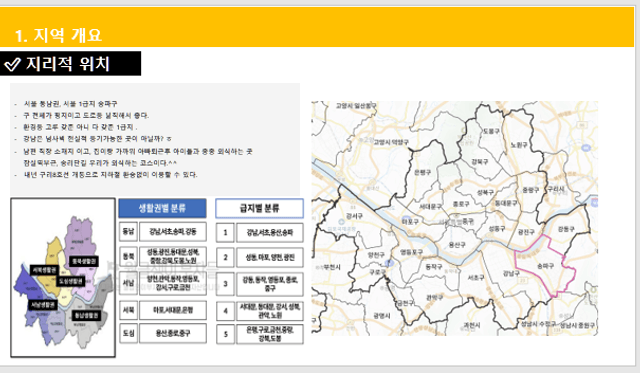Click the '서북' row label cell
This screenshot has height=373, width=640.
click(128, 311)
